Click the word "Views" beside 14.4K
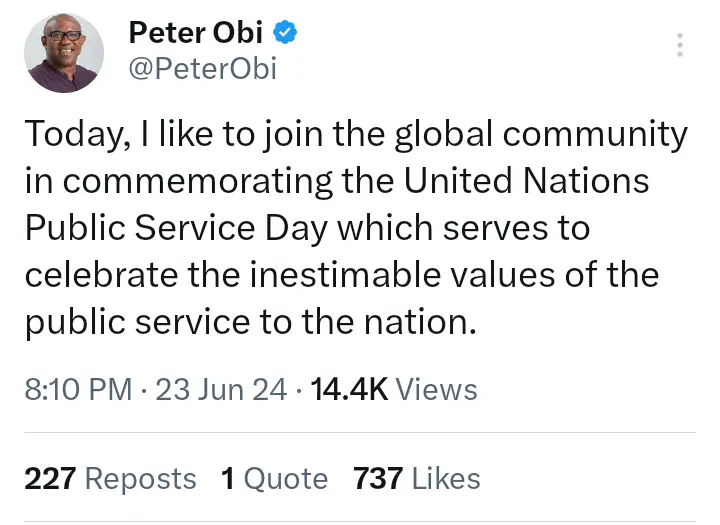Viewport: 720px width, 525px height. click(437, 390)
